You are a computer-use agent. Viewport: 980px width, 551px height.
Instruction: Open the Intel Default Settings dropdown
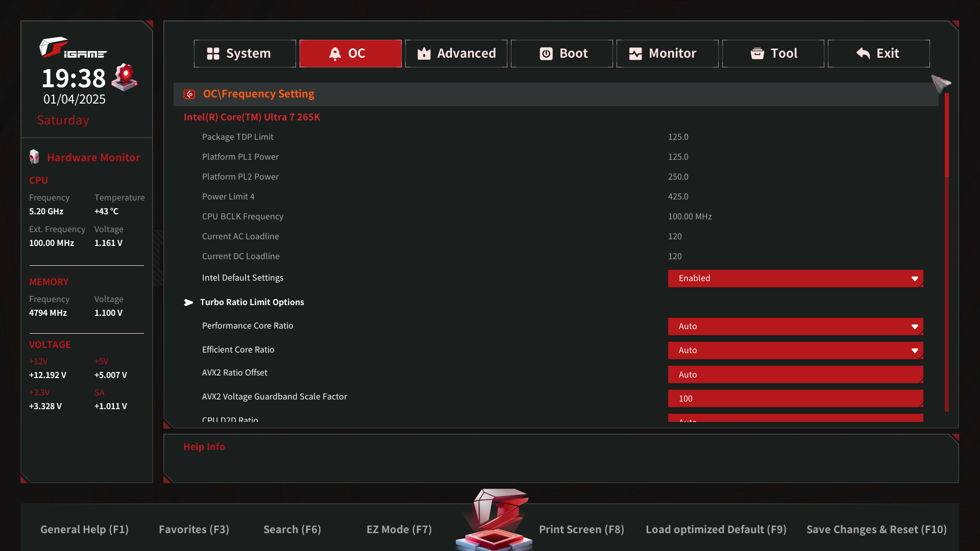[795, 279]
